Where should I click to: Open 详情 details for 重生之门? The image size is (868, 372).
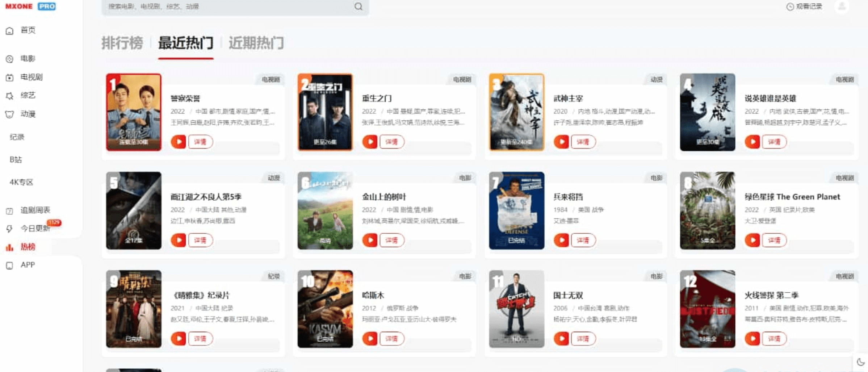tap(391, 142)
